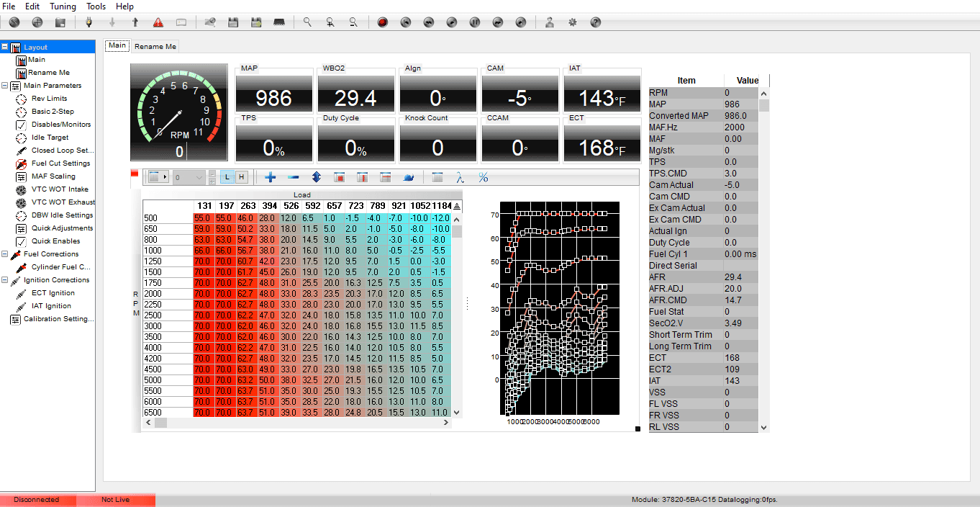Open settings with the gear icon
The image size is (980, 507).
[x=572, y=22]
